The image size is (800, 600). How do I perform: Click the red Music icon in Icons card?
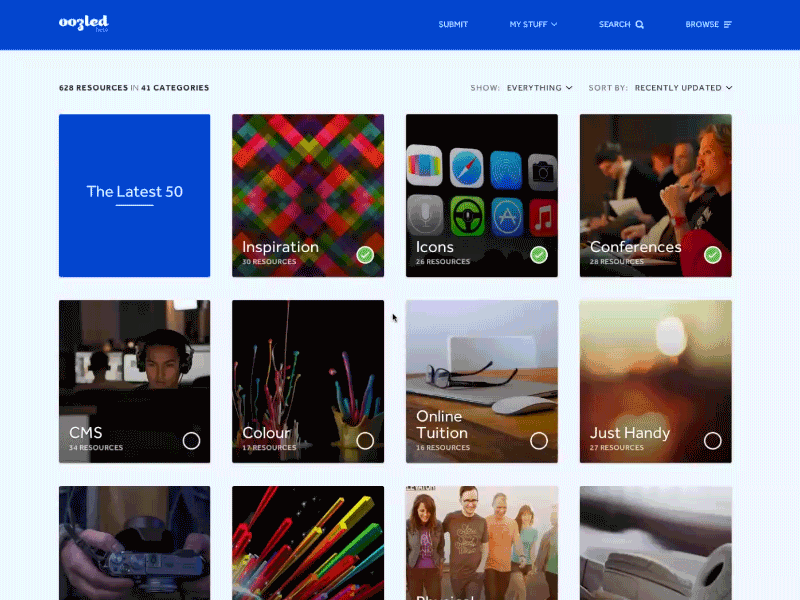pos(543,218)
